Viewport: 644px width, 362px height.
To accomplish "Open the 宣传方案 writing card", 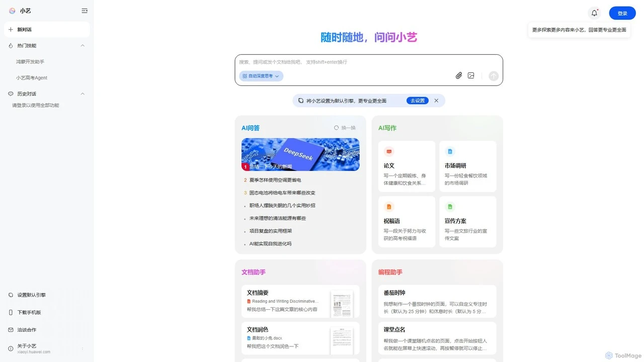I will 468,222.
